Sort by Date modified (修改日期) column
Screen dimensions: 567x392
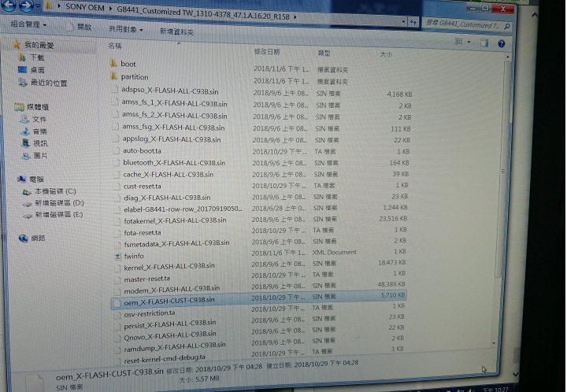267,52
